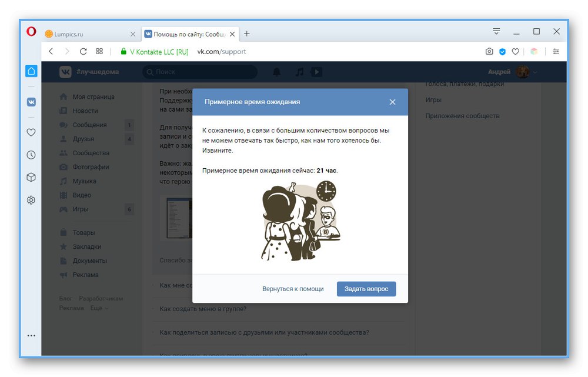Image resolution: width=588 pixels, height=377 pixels.
Task: Open Закладки in the left menu
Action: pos(80,247)
